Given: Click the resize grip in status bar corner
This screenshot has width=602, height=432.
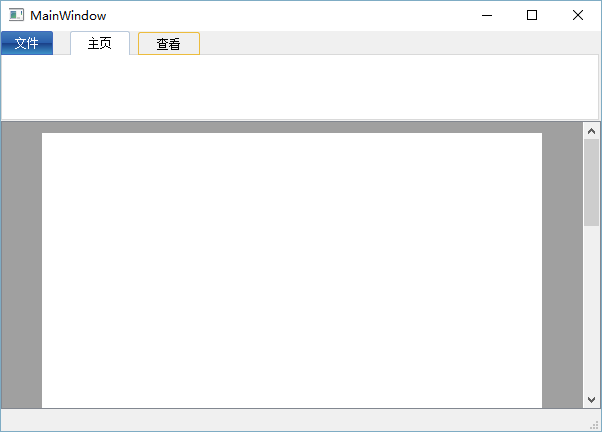Looking at the screenshot, I should coord(594,425).
